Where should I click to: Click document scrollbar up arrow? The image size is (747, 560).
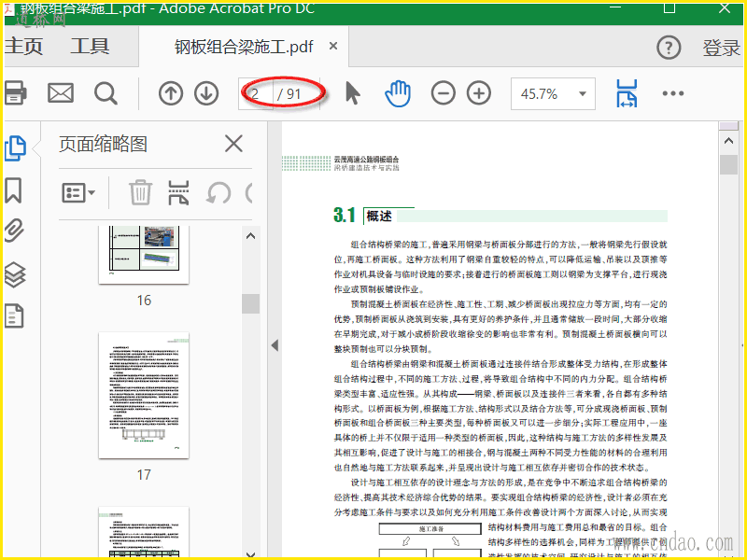click(728, 141)
